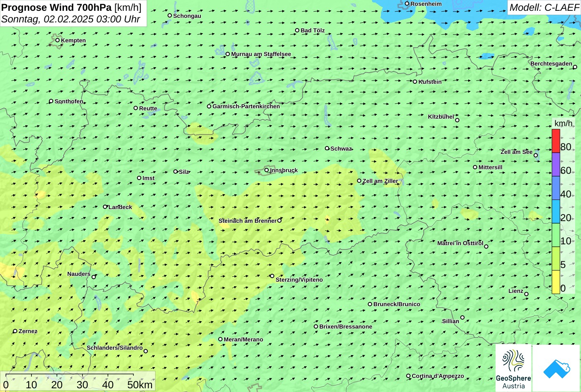Click the yellow 0 km/h legend swatch
581x392 pixels.
pyautogui.click(x=556, y=282)
